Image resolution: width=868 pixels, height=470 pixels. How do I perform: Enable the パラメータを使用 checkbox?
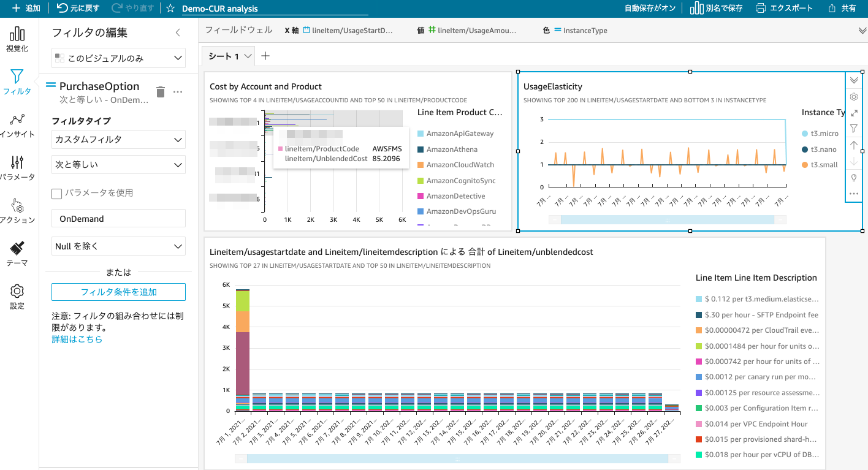coord(56,194)
